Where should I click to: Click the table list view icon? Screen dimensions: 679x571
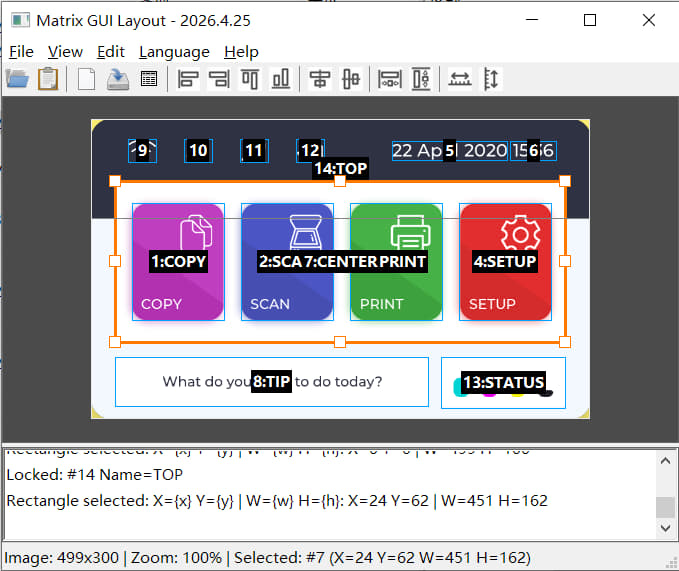click(x=149, y=79)
